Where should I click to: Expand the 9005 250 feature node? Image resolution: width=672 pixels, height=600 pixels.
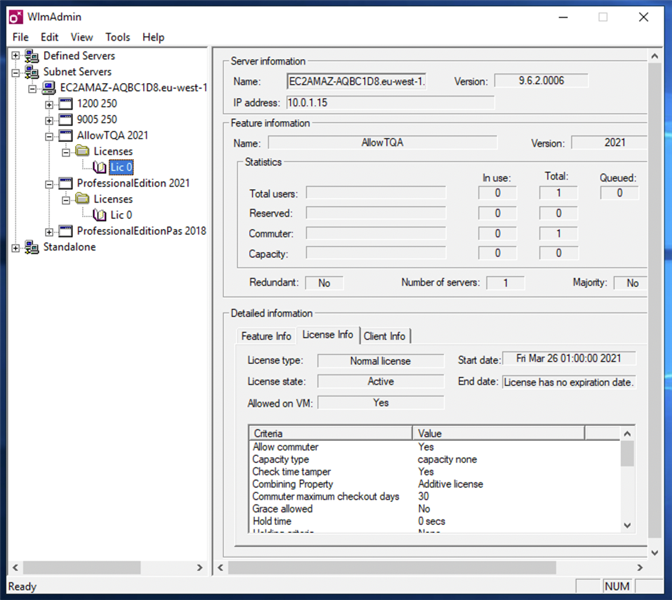[x=49, y=120]
